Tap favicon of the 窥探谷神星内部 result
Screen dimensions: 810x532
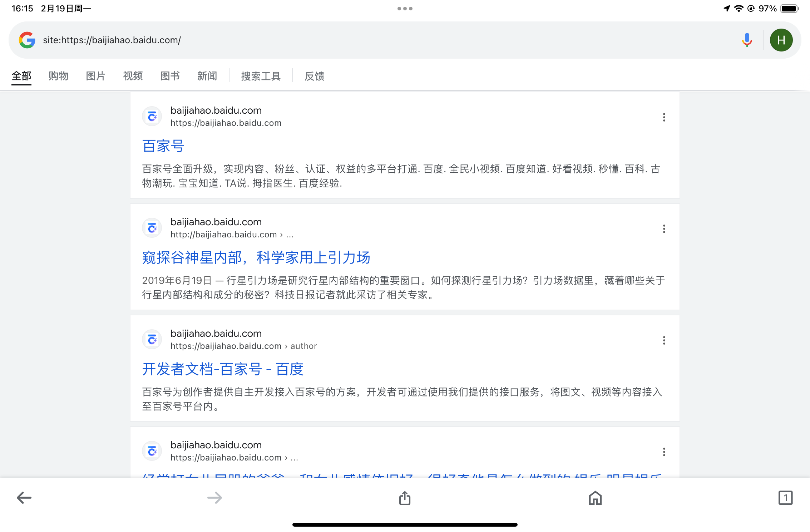(x=152, y=228)
